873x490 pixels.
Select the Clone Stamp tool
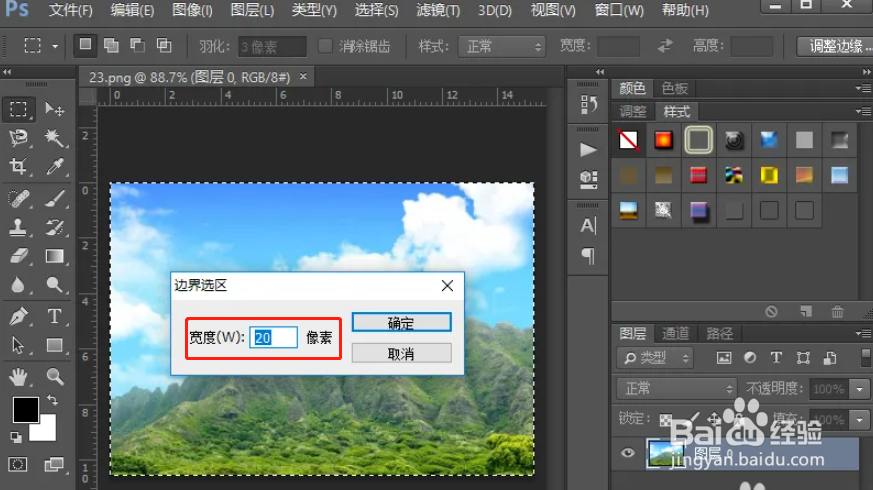point(18,227)
